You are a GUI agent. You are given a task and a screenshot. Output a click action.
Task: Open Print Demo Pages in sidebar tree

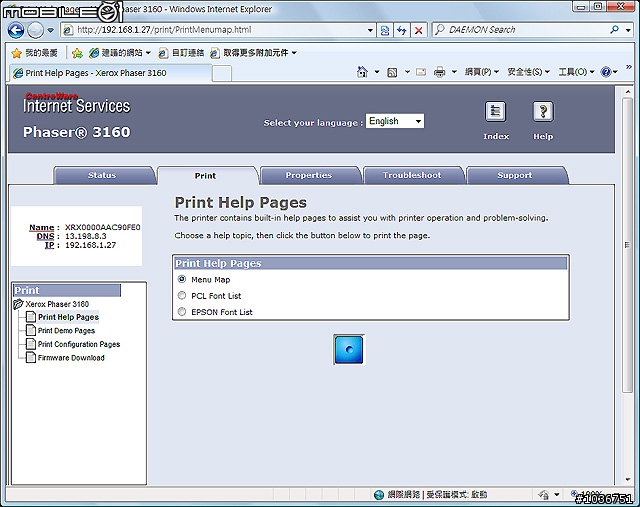[x=67, y=331]
